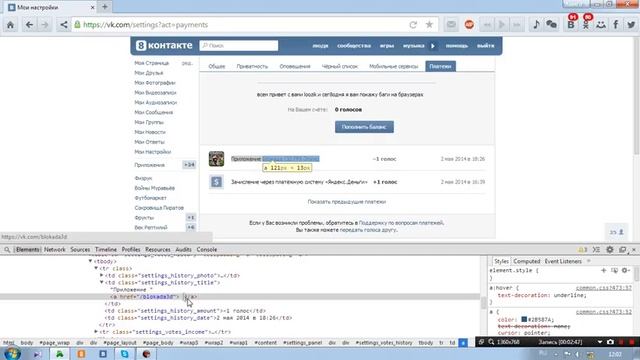Switch to the DevTools Console tab
This screenshot has height=360, width=640.
(207, 249)
